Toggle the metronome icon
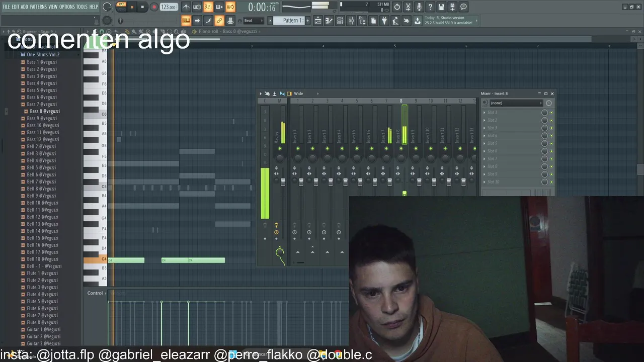Image resolution: width=644 pixels, height=362 pixels. pyautogui.click(x=186, y=7)
